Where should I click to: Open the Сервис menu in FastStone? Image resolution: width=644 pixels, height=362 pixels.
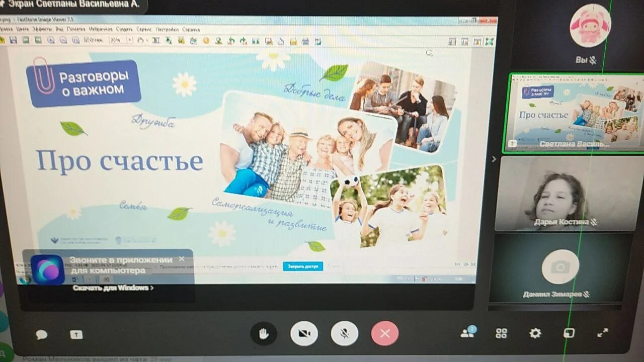tap(144, 29)
